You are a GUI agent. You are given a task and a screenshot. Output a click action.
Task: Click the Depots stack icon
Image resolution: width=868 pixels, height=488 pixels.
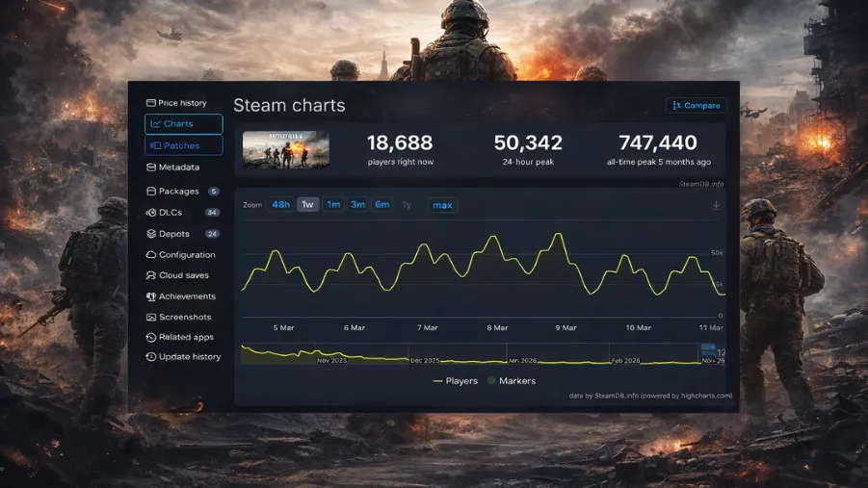click(151, 234)
